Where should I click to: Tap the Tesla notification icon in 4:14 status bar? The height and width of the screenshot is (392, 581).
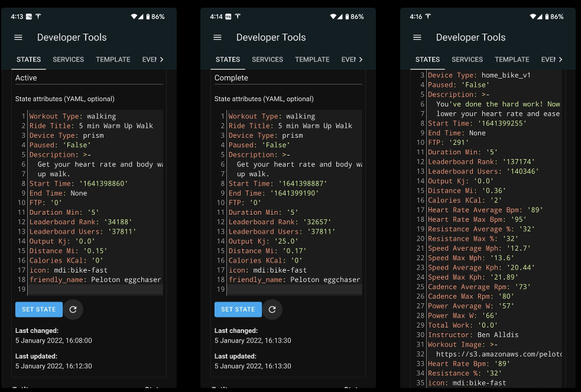238,17
